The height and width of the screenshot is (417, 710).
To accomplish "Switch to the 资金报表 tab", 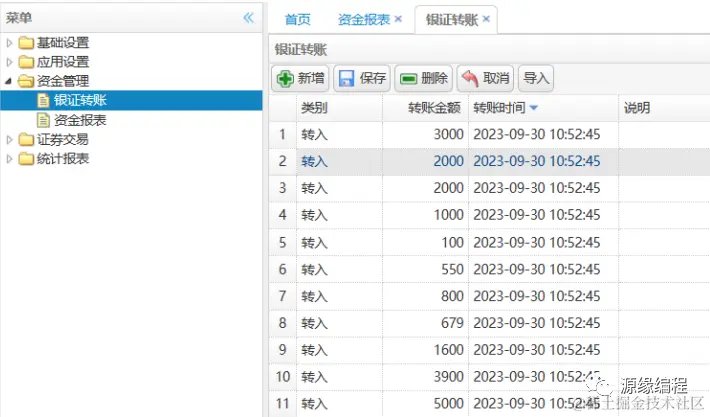I will [364, 19].
